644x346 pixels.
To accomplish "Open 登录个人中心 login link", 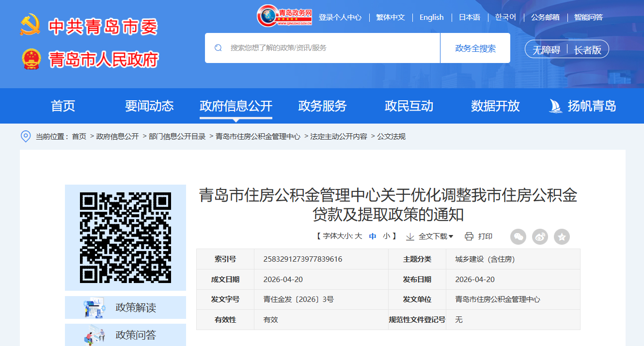I will (340, 17).
